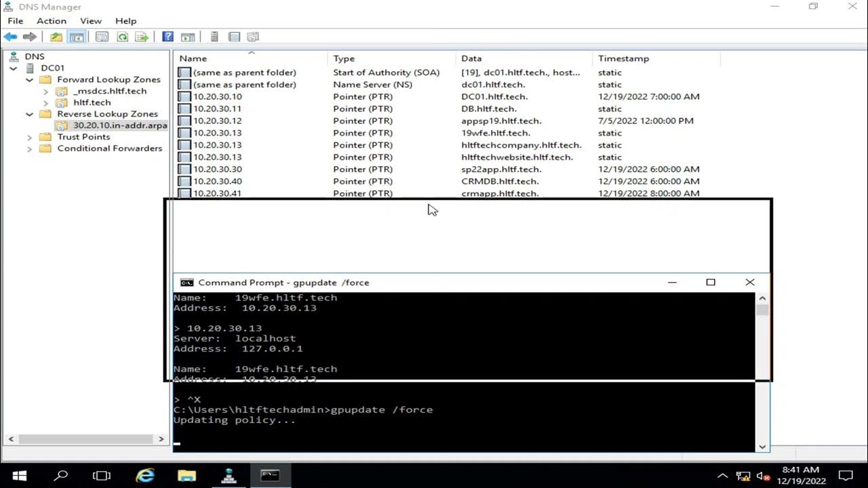
Task: Open Task View from the taskbar
Action: (x=102, y=475)
